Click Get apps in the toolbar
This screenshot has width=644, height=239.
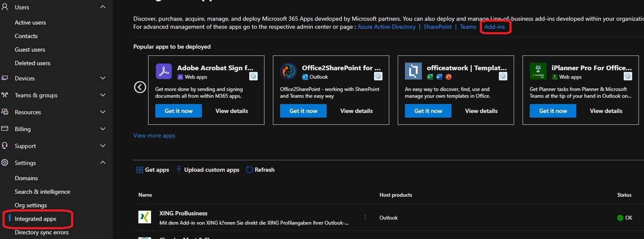pos(153,170)
